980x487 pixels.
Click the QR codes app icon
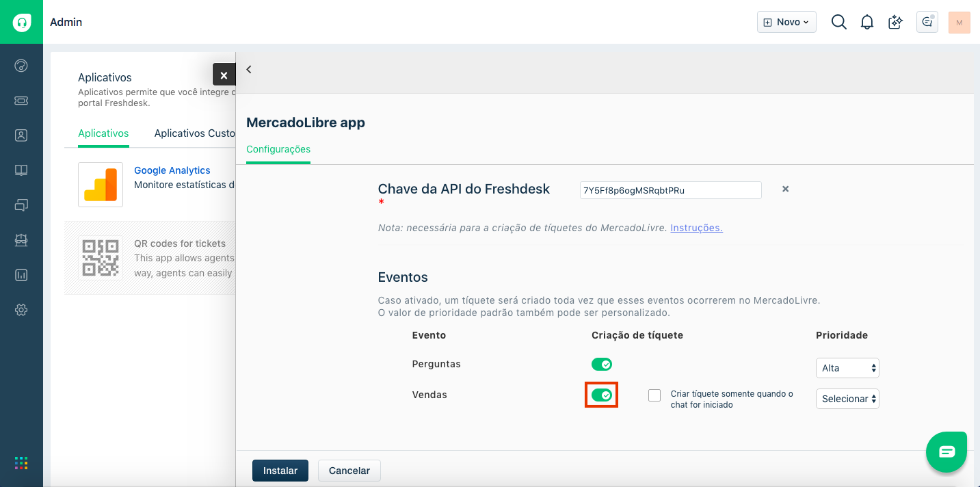101,257
